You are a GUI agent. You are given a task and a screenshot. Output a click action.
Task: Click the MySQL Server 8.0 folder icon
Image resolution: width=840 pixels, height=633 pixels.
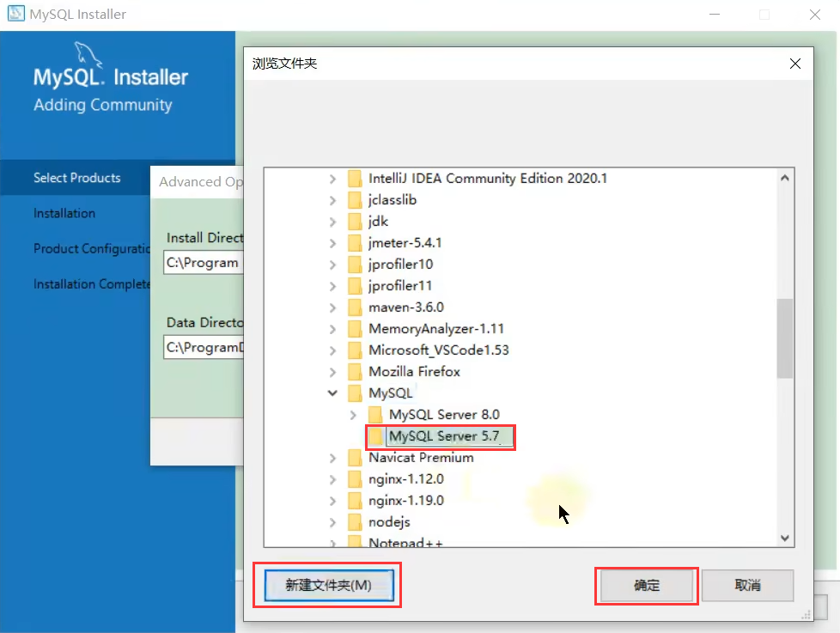click(x=375, y=415)
